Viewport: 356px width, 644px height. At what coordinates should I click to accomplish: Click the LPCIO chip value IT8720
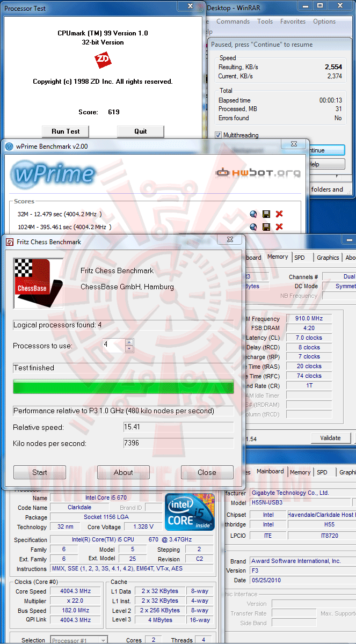point(322,536)
